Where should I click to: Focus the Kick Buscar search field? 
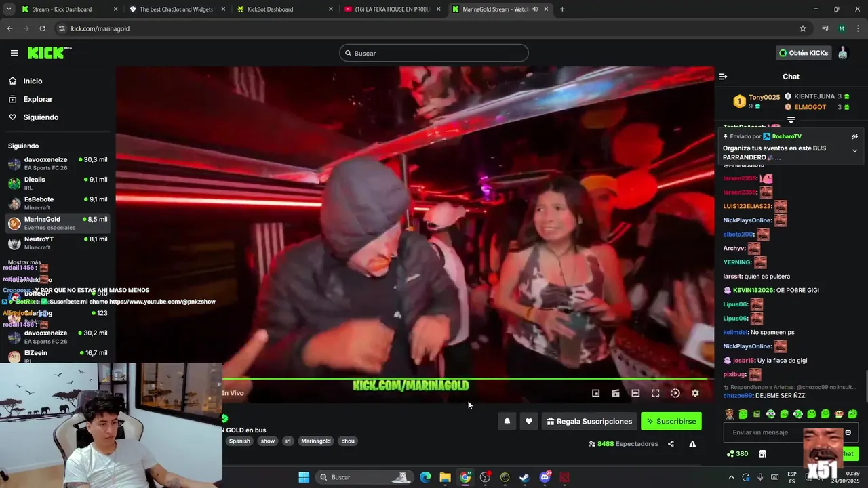click(434, 53)
